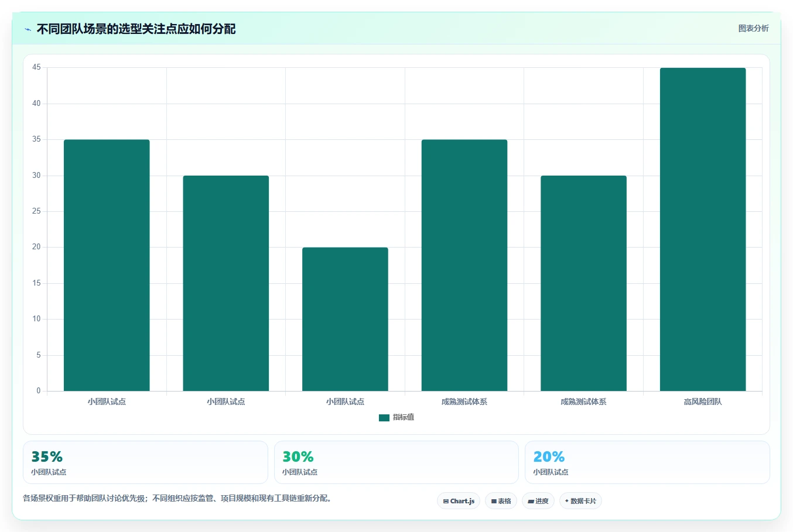This screenshot has height=532, width=793.
Task: Open the 图表分析 label in the header
Action: [x=753, y=28]
